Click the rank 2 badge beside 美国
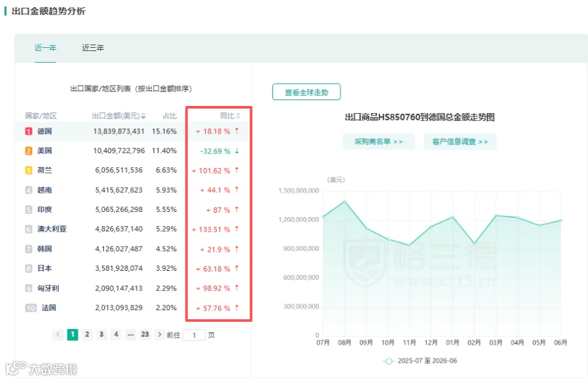The image size is (588, 380). [29, 150]
